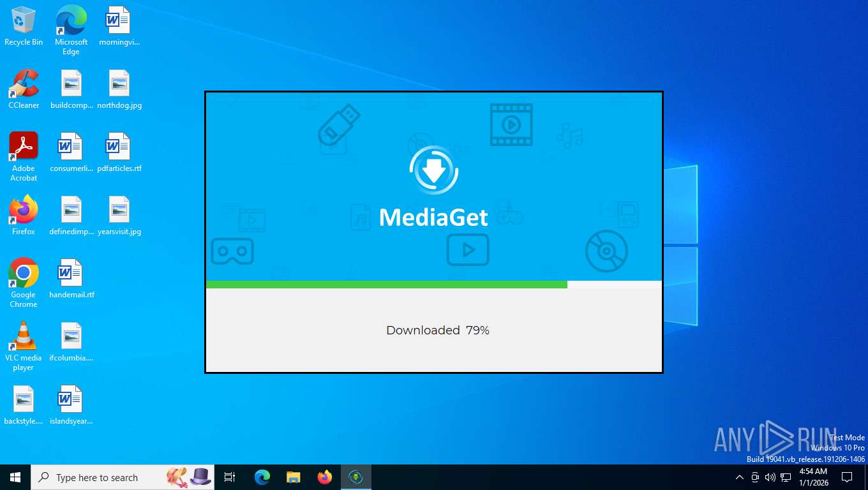Open Task View on the taskbar
This screenshot has height=490, width=868.
pos(230,477)
